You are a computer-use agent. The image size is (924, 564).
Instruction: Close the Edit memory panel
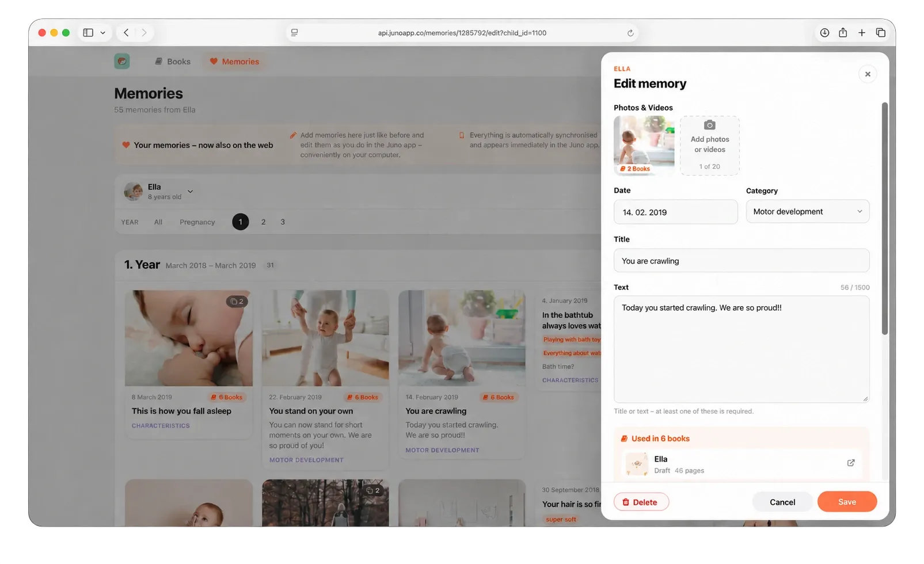(x=868, y=74)
